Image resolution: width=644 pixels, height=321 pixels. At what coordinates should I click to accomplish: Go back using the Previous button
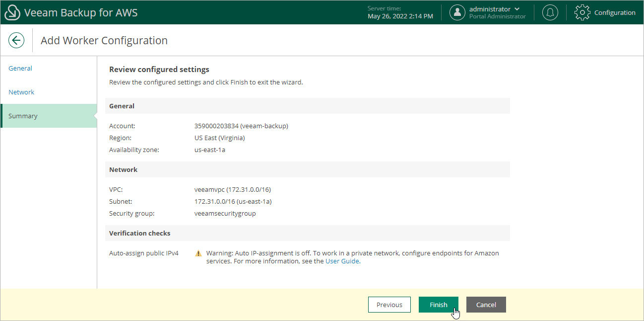tap(389, 305)
